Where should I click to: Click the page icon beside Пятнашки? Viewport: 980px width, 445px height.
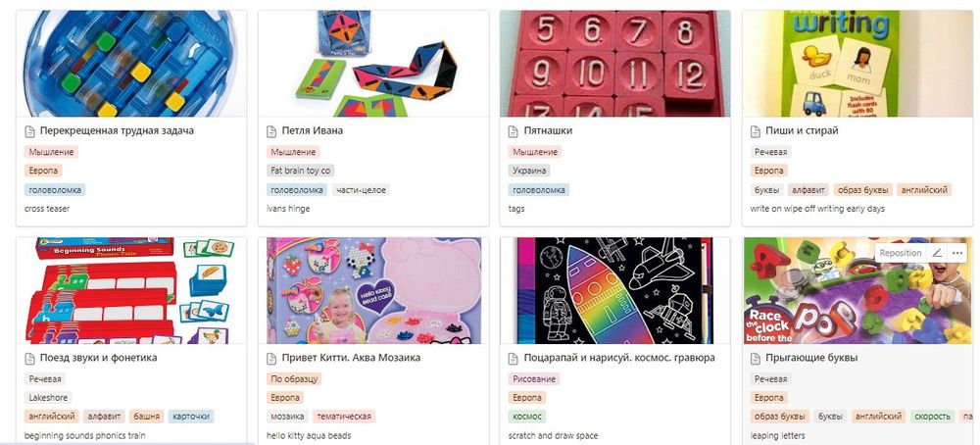[514, 131]
